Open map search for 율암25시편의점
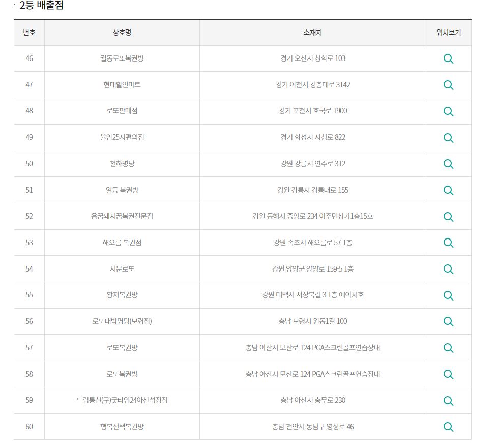This screenshot has height=448, width=497. pyautogui.click(x=448, y=137)
